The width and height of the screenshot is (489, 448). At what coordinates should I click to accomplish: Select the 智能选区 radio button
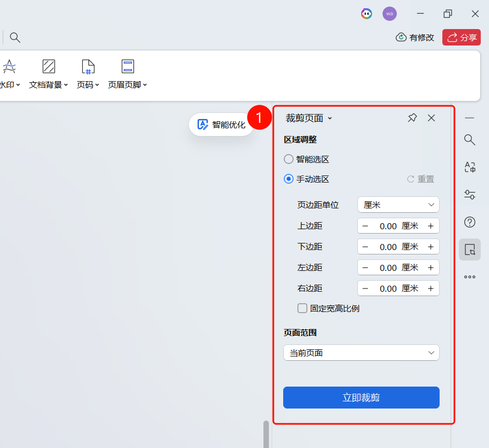[x=289, y=159]
